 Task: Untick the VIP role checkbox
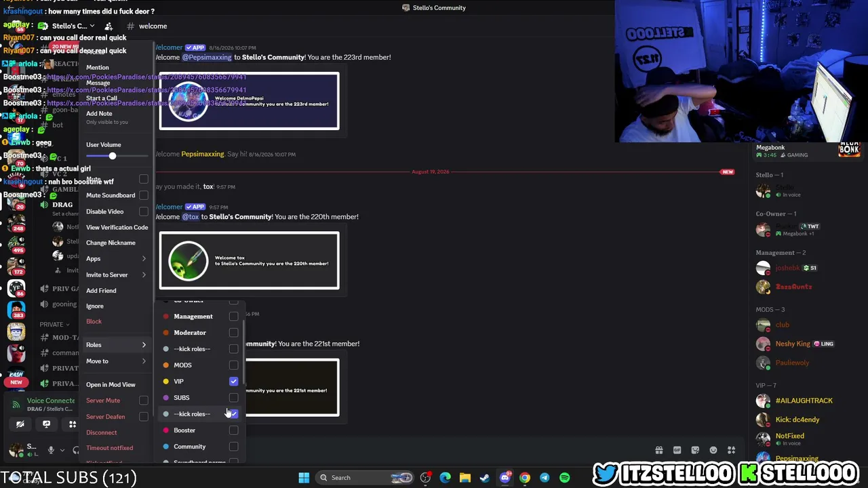point(233,382)
